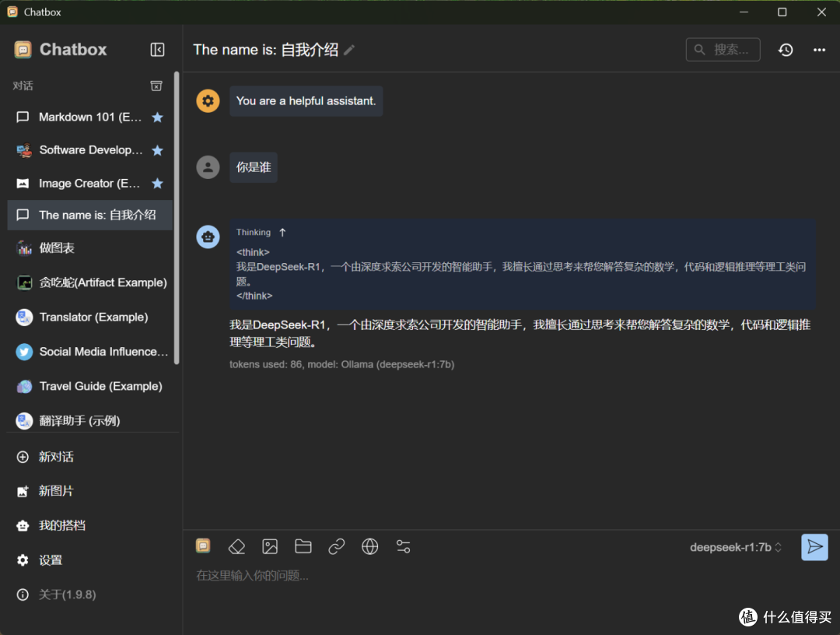
Task: Select 'The name is: 自我介绍' conversation
Action: point(89,215)
